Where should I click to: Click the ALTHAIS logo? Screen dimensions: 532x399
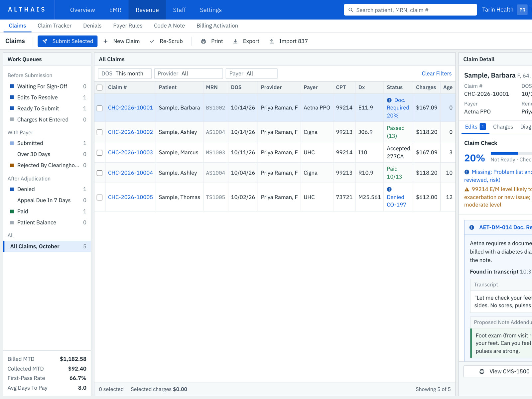[27, 10]
